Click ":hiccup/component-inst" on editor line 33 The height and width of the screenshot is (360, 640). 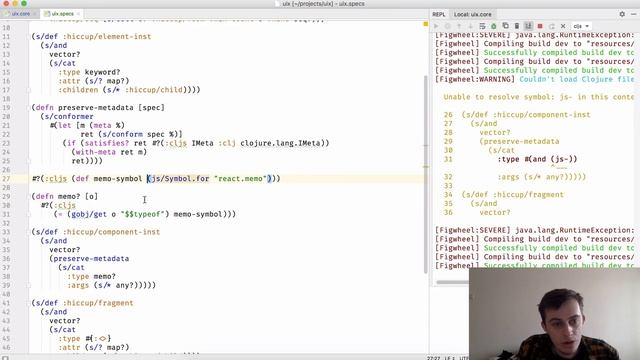[111, 232]
